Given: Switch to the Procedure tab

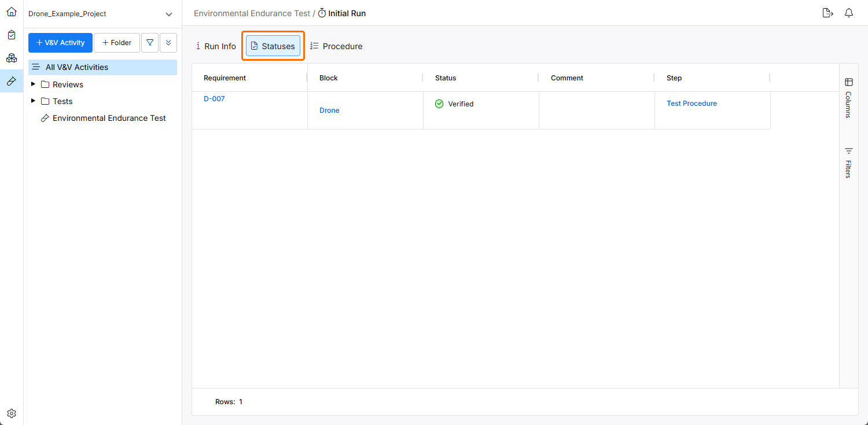Looking at the screenshot, I should coord(336,46).
